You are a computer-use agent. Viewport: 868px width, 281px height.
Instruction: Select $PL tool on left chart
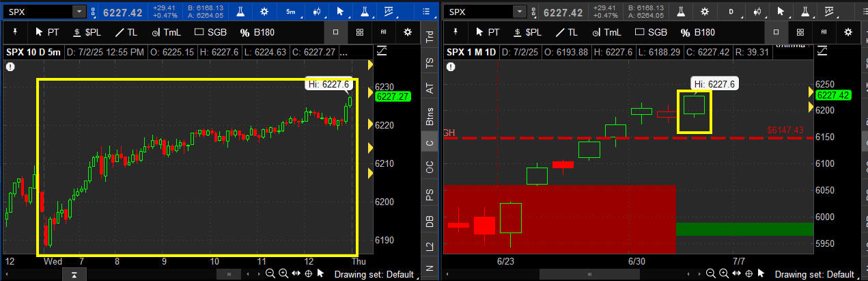point(87,32)
